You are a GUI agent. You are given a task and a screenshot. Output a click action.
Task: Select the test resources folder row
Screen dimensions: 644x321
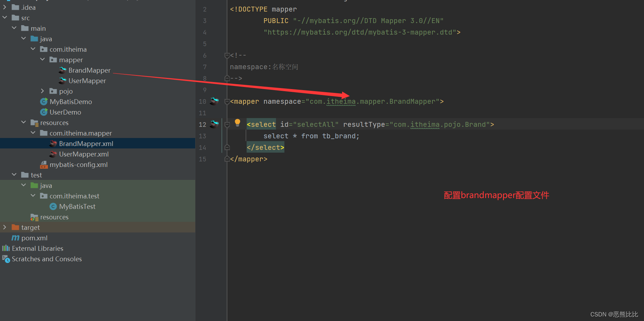coord(98,217)
